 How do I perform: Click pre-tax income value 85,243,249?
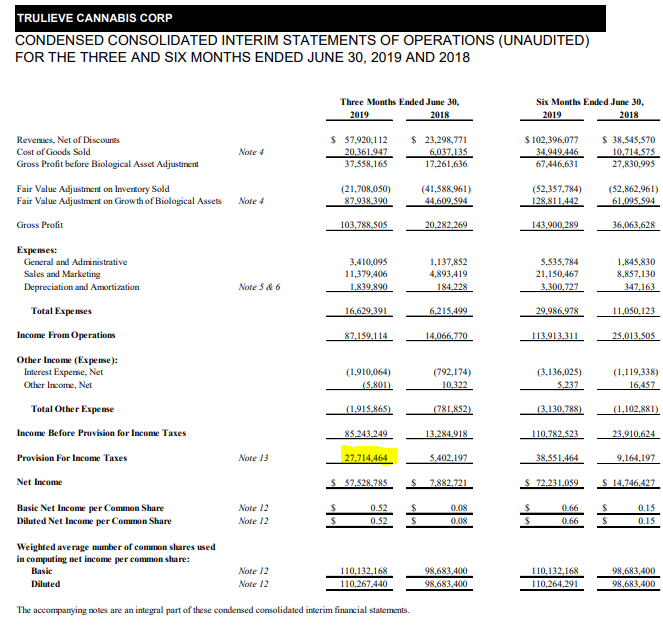point(366,434)
